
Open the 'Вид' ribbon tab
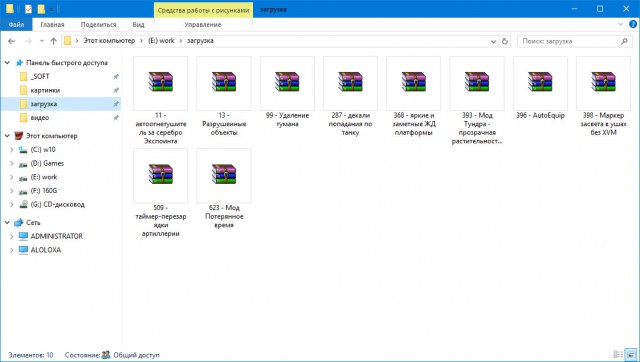(138, 24)
